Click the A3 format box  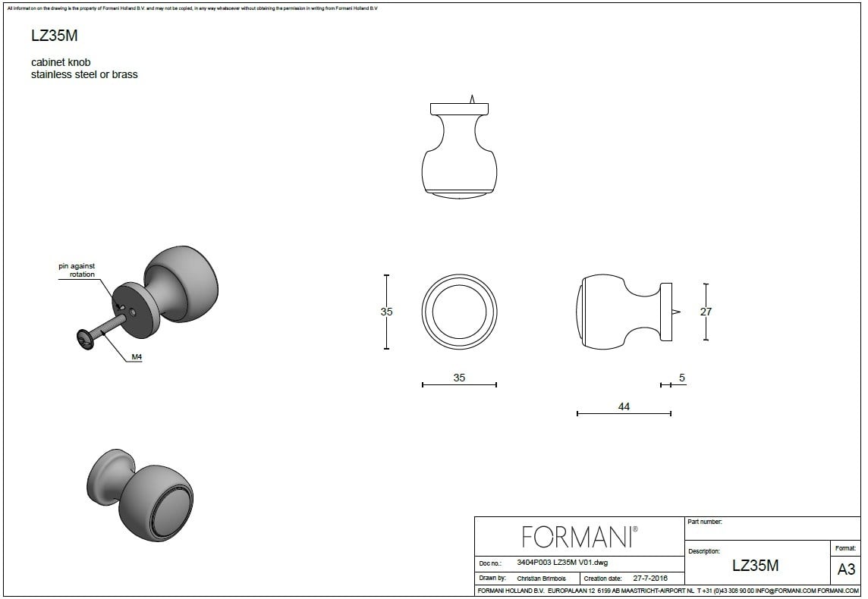point(845,569)
